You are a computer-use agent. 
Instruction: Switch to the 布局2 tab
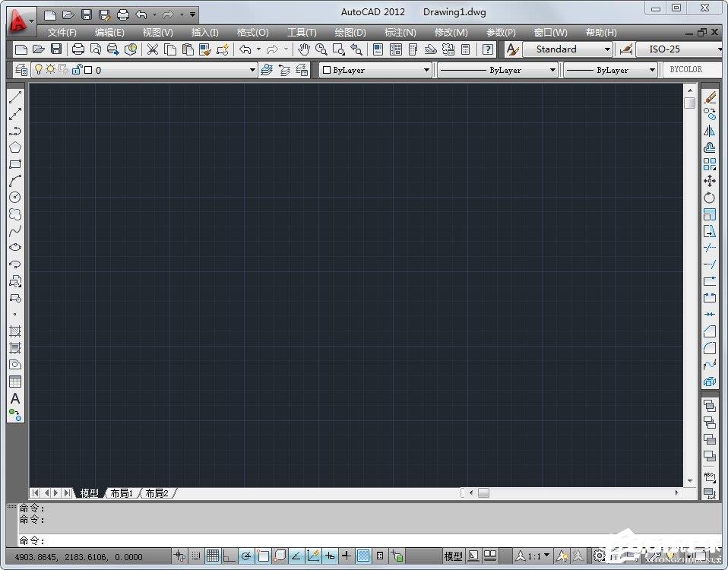157,493
